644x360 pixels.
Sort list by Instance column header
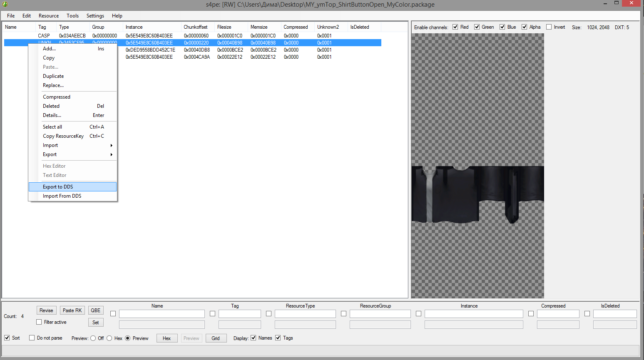(x=134, y=27)
